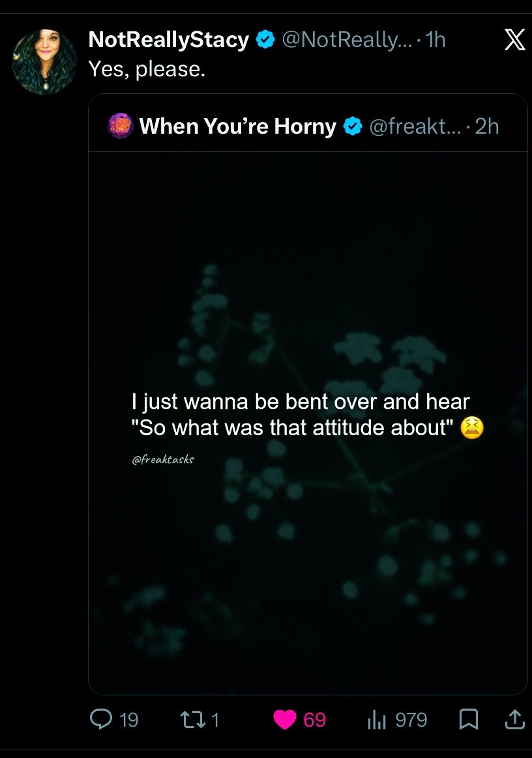Click When You're Horny's verified badge
This screenshot has width=532, height=758.
[353, 126]
